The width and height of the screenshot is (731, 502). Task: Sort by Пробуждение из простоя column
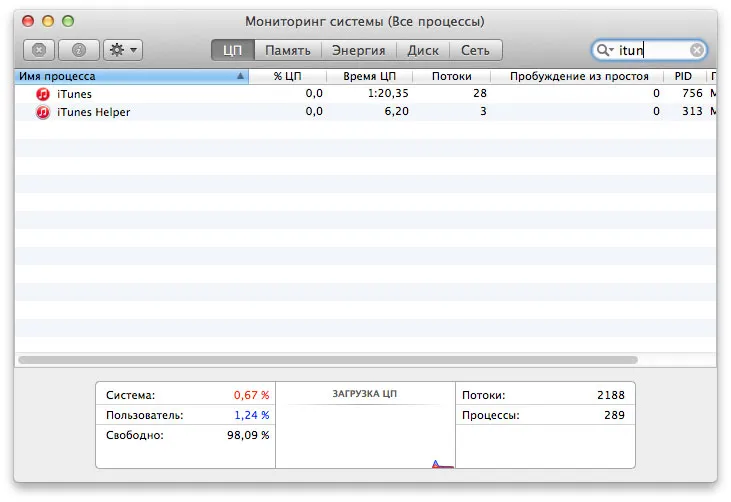click(x=579, y=76)
